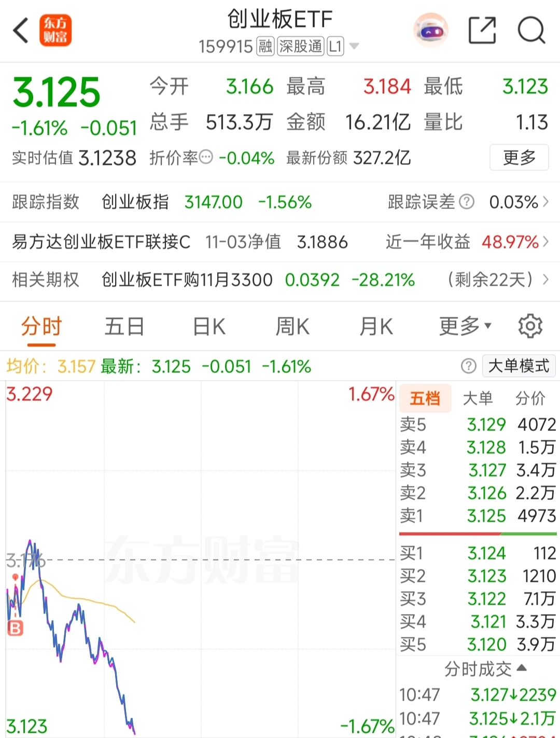Screen dimensions: 560x738
Task: Switch to the 周K chart tab
Action: pos(292,327)
